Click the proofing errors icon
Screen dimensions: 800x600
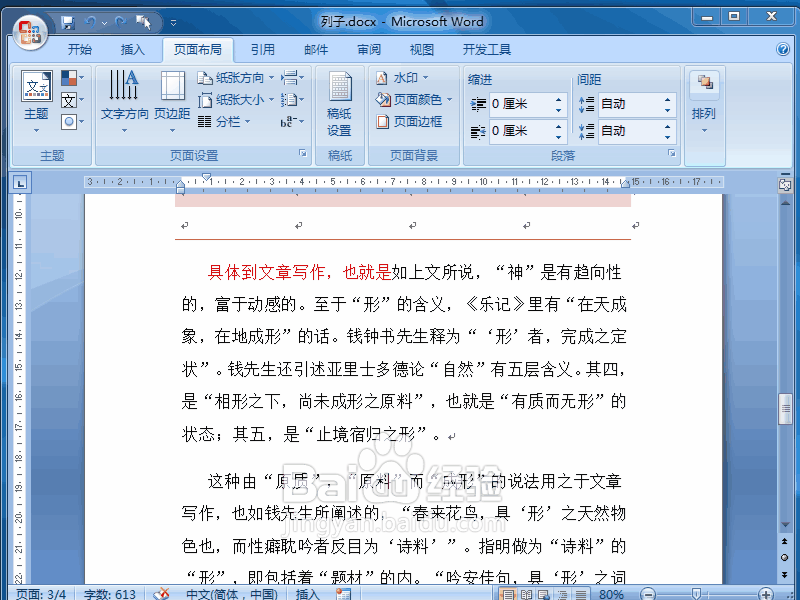[162, 594]
